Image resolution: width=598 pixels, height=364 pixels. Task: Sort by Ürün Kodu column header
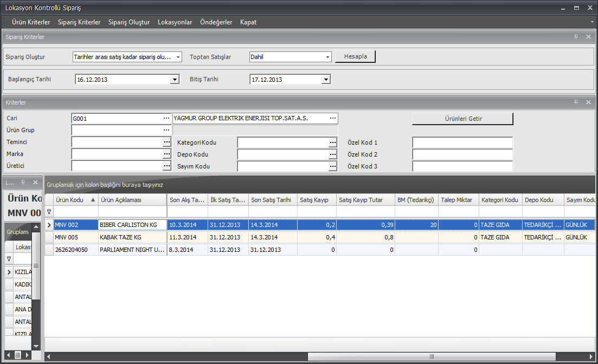click(73, 200)
